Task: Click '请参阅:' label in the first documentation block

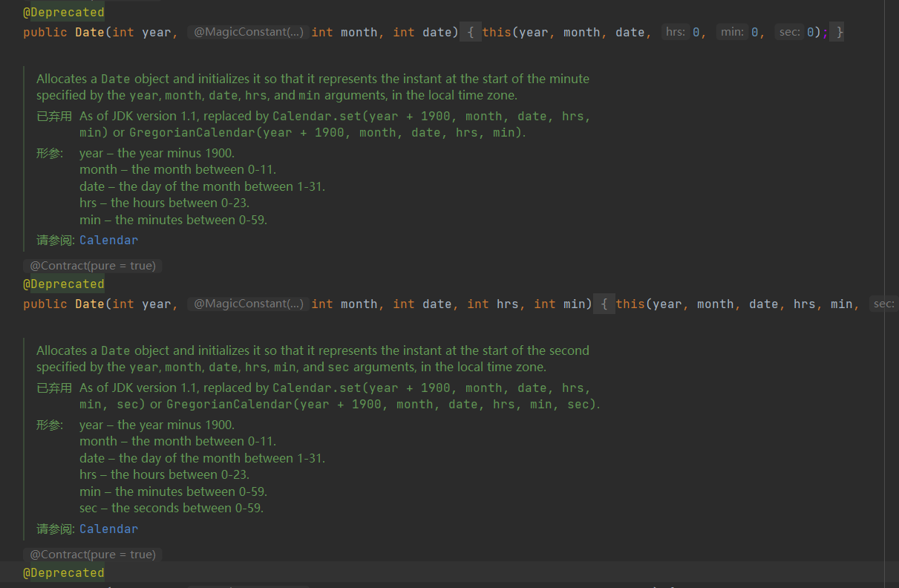Action: pyautogui.click(x=56, y=241)
